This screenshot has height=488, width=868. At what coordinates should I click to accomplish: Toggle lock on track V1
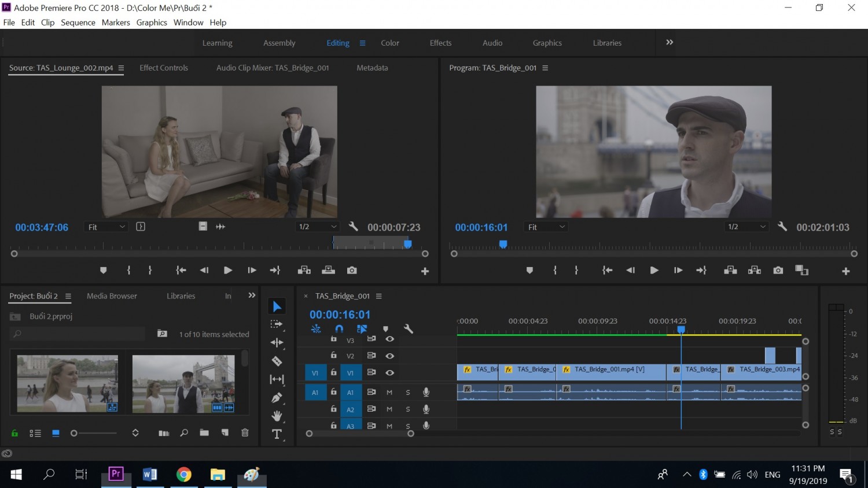334,372
